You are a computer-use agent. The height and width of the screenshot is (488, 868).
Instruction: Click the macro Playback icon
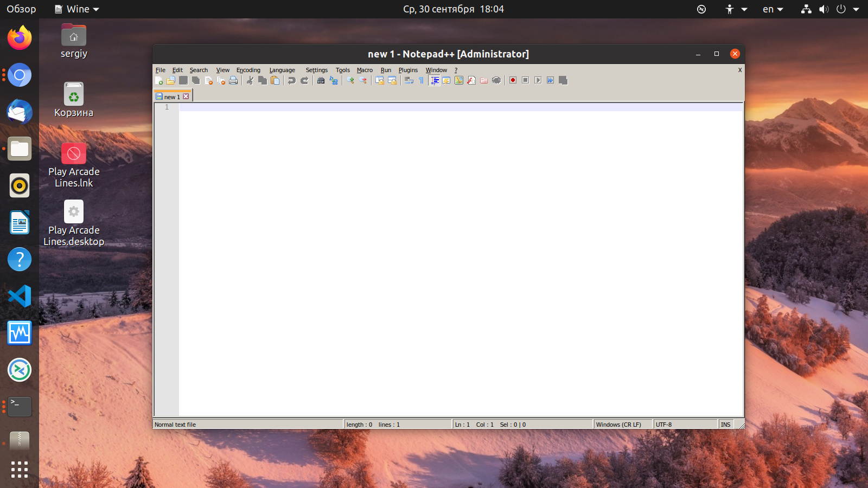(x=538, y=80)
